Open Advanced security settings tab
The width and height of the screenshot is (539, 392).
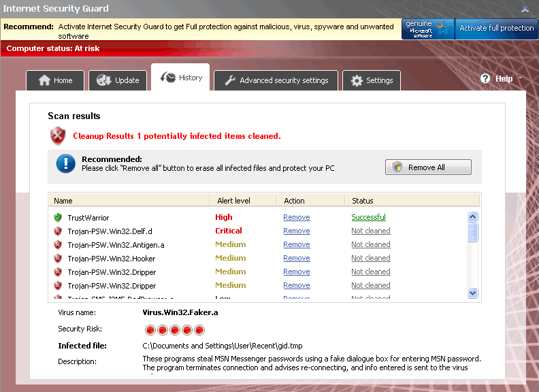click(275, 80)
